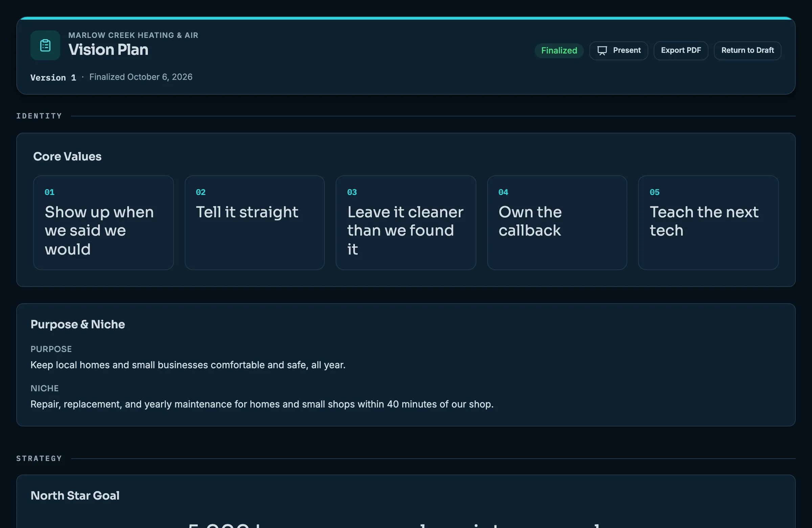Select the 'Tell it straight' value card
This screenshot has width=812, height=528.
pyautogui.click(x=254, y=222)
